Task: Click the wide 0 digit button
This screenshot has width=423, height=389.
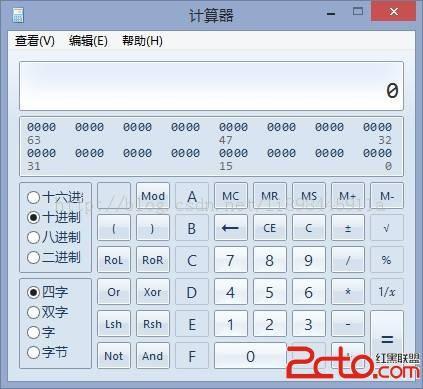Action: click(250, 356)
